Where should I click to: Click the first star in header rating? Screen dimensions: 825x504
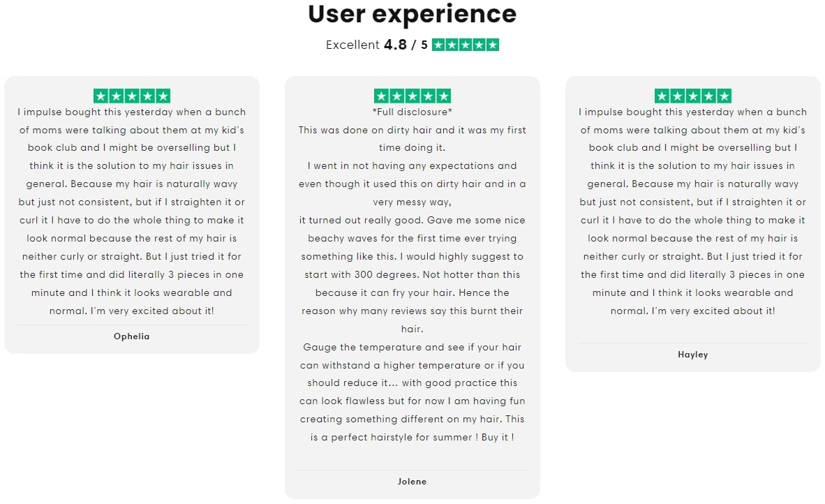coord(438,45)
